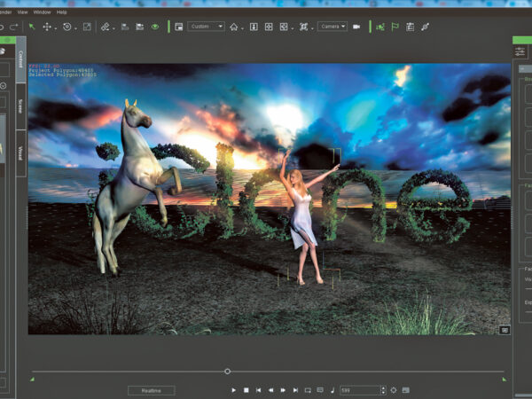Screen dimensions: 532x399
Task: Toggle the green eye visibility icon
Action: [x=155, y=27]
